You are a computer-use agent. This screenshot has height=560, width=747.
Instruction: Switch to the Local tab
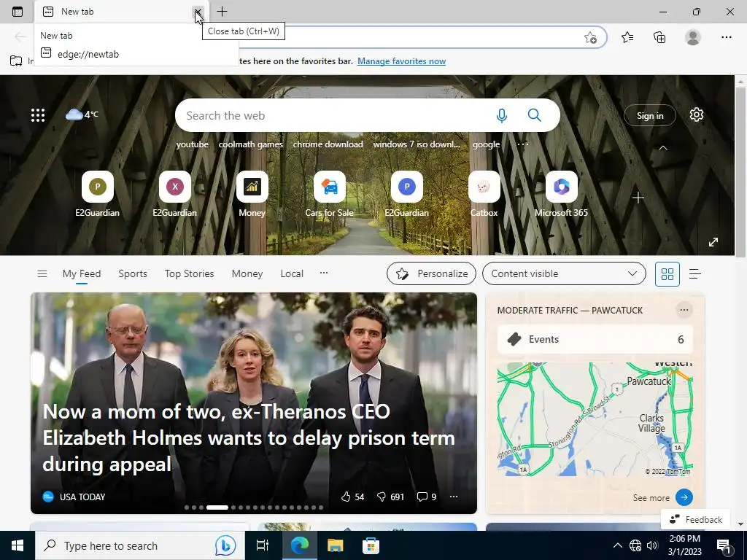pos(292,274)
